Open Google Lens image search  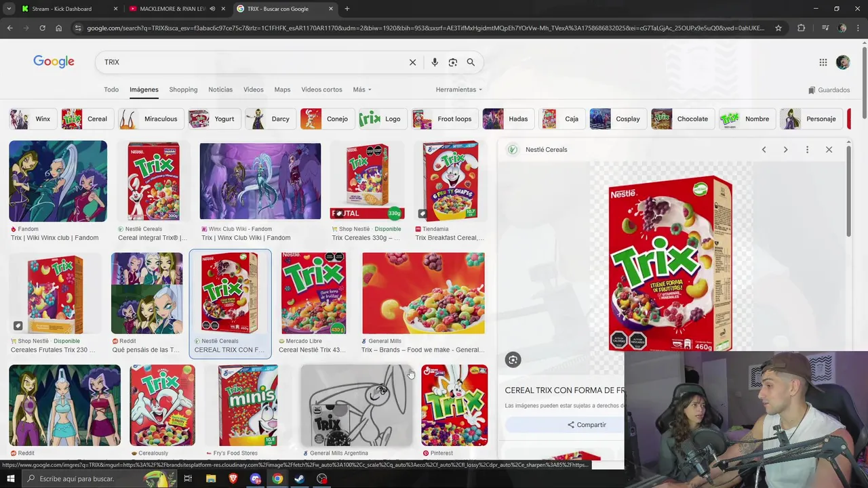coord(453,62)
